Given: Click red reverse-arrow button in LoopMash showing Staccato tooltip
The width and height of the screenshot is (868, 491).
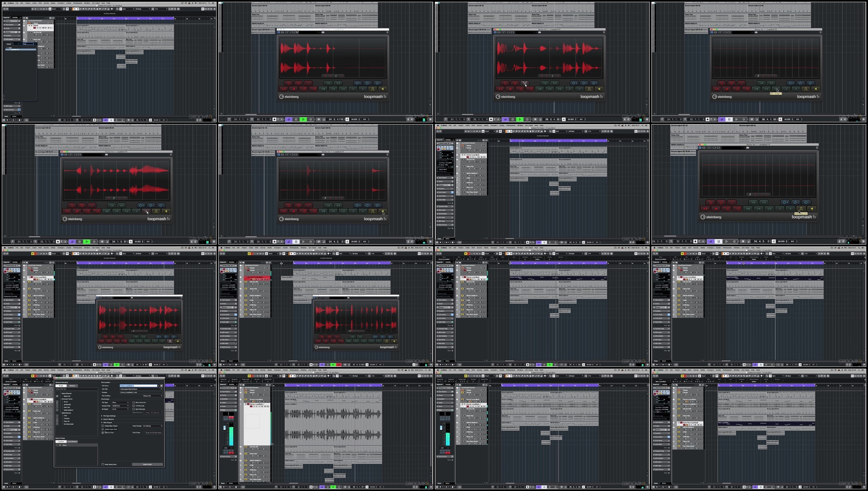Looking at the screenshot, I should [x=711, y=202].
